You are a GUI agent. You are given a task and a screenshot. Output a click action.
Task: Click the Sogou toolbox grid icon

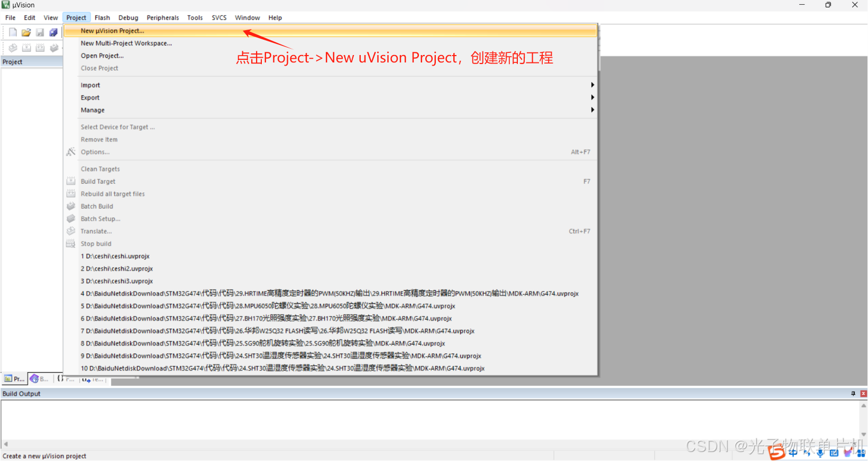click(861, 453)
